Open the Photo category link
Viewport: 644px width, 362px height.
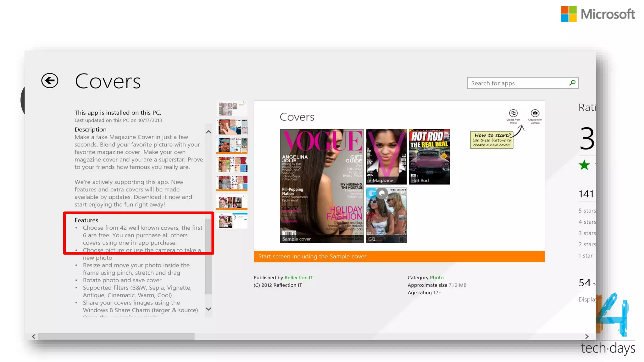(x=436, y=277)
